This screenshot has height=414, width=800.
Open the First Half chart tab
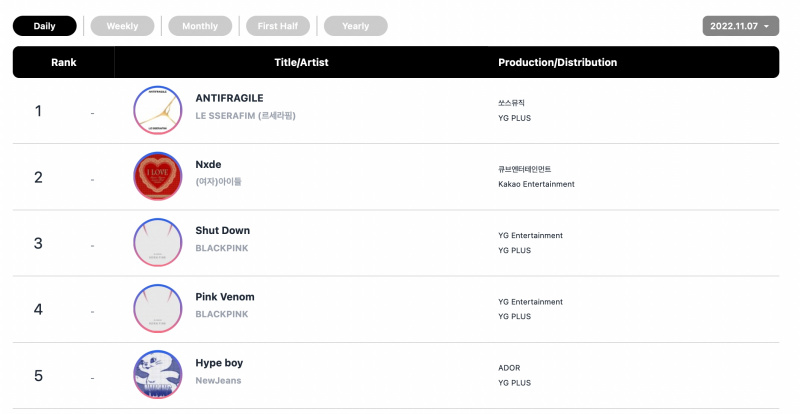coord(278,26)
